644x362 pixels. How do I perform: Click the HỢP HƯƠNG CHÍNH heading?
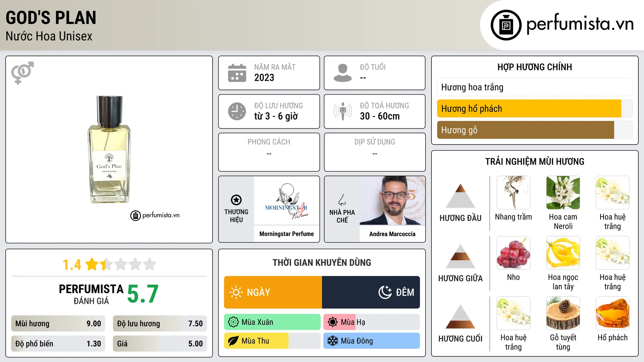(x=535, y=67)
